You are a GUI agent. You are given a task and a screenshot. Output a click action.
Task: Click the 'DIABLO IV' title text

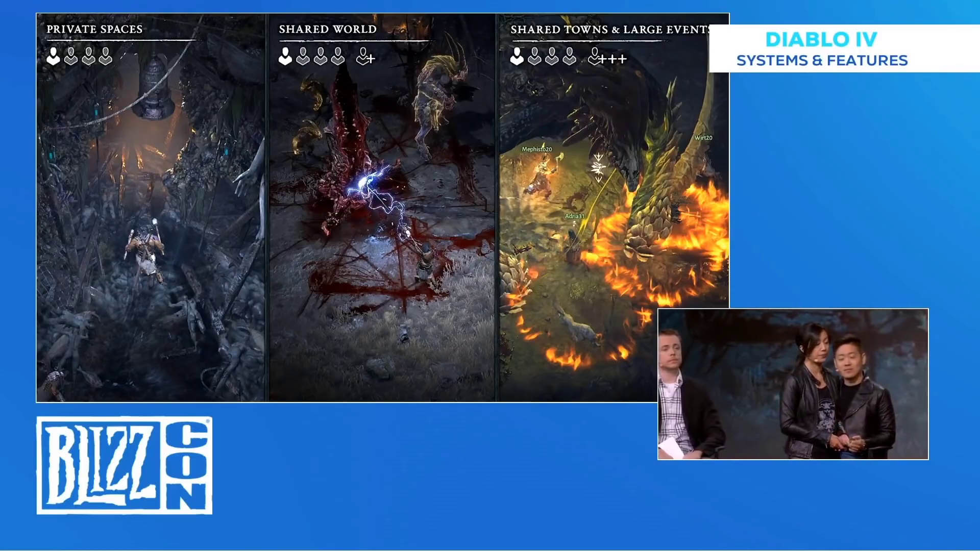pyautogui.click(x=821, y=39)
